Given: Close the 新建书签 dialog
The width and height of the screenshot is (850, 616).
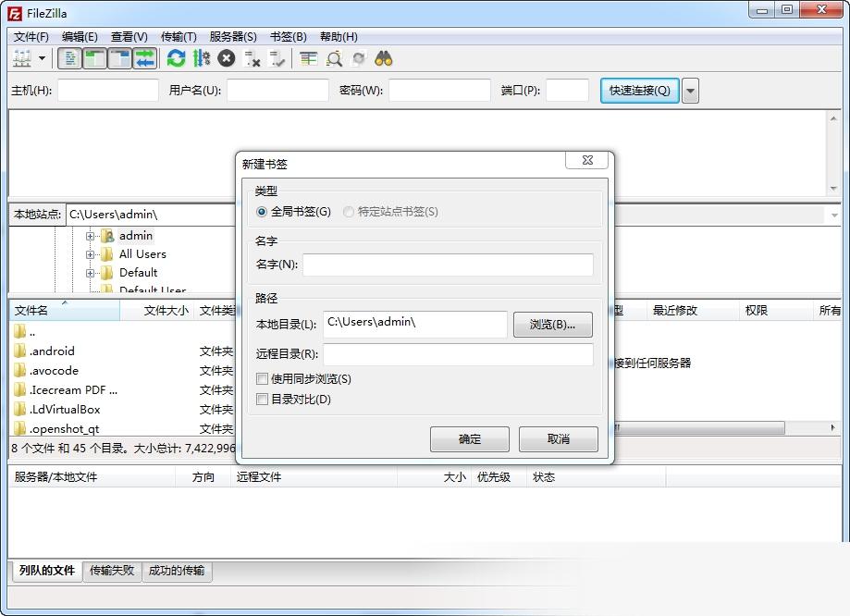Looking at the screenshot, I should [587, 160].
